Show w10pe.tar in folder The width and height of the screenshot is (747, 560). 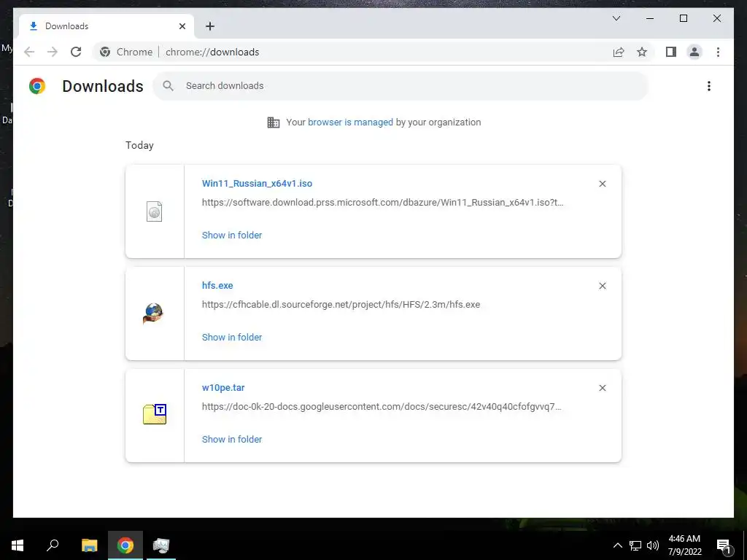click(x=232, y=439)
